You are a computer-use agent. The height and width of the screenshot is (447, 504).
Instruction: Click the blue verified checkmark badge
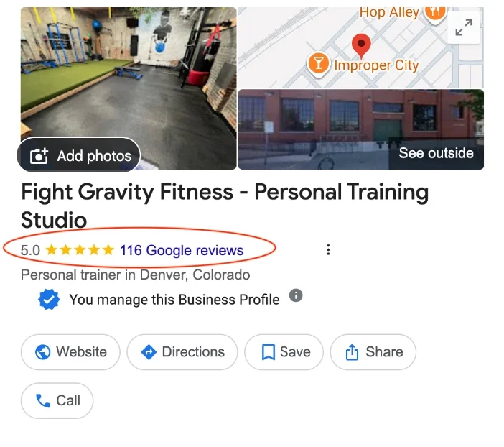(x=49, y=300)
